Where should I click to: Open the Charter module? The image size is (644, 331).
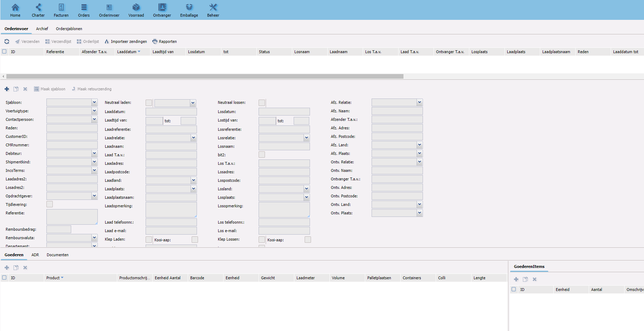pyautogui.click(x=38, y=10)
